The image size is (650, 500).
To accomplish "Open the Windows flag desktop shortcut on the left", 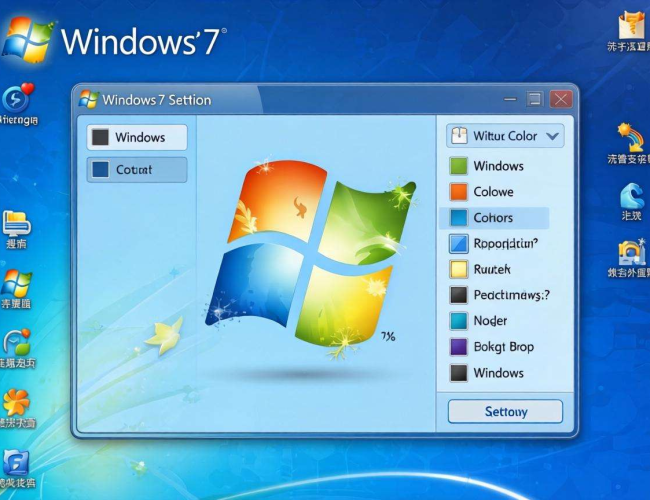I will pos(17,283).
